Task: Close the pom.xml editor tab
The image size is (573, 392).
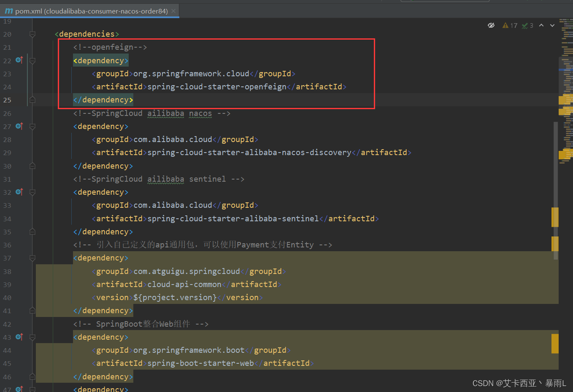Action: 173,11
